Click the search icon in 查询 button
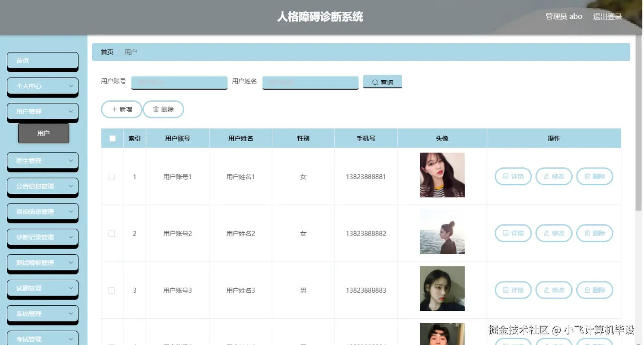 click(375, 82)
